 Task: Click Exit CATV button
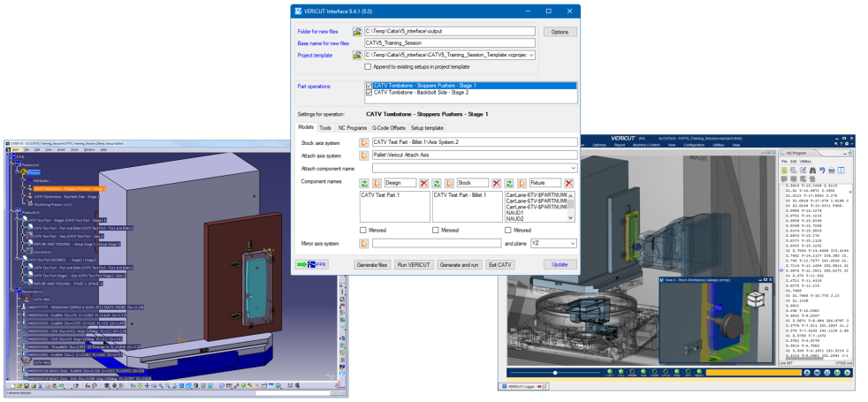click(500, 265)
